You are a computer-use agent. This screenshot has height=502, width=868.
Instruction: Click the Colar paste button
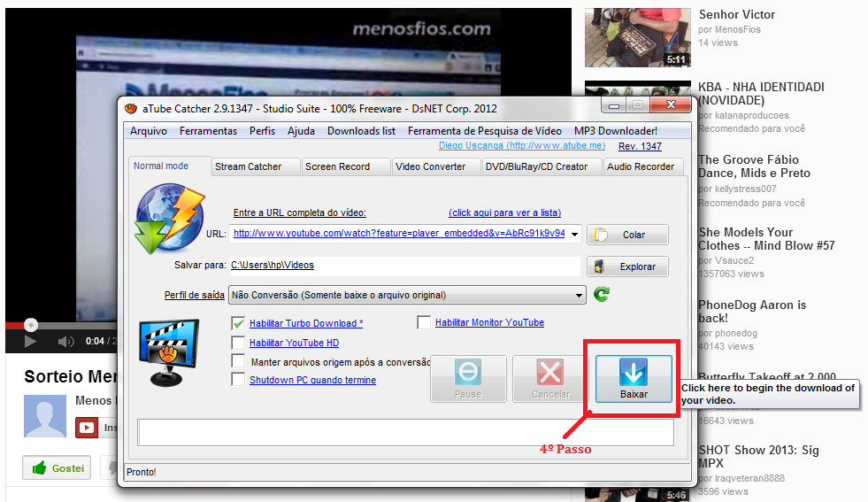(627, 235)
